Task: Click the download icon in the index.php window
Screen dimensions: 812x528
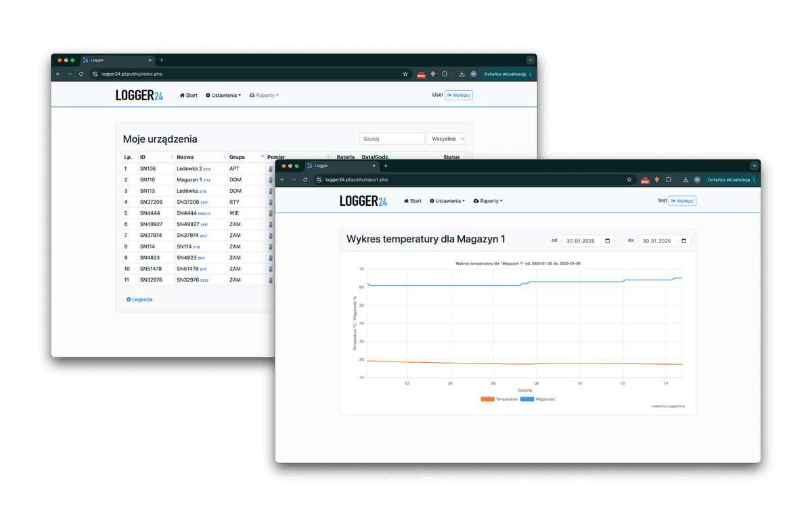Action: click(x=461, y=74)
